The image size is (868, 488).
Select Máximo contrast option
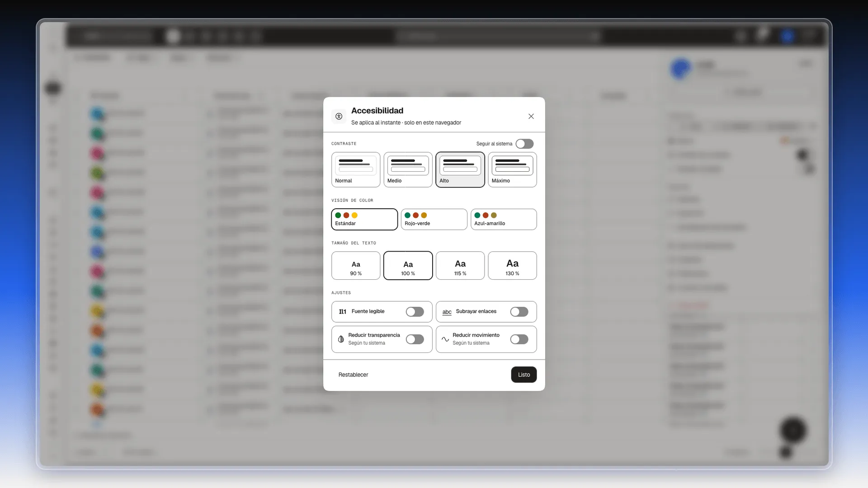point(512,170)
